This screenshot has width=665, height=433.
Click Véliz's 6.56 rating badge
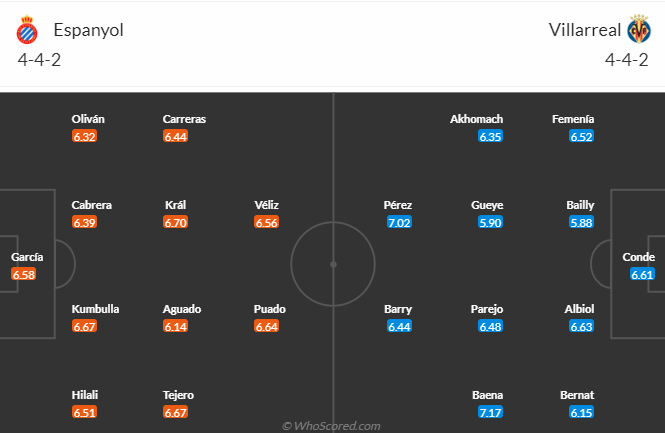(x=266, y=222)
